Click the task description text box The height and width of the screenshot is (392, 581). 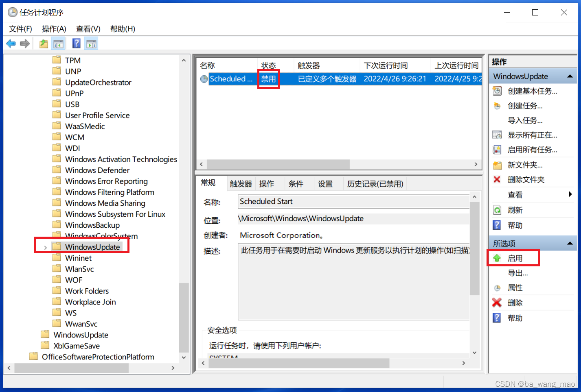point(353,282)
